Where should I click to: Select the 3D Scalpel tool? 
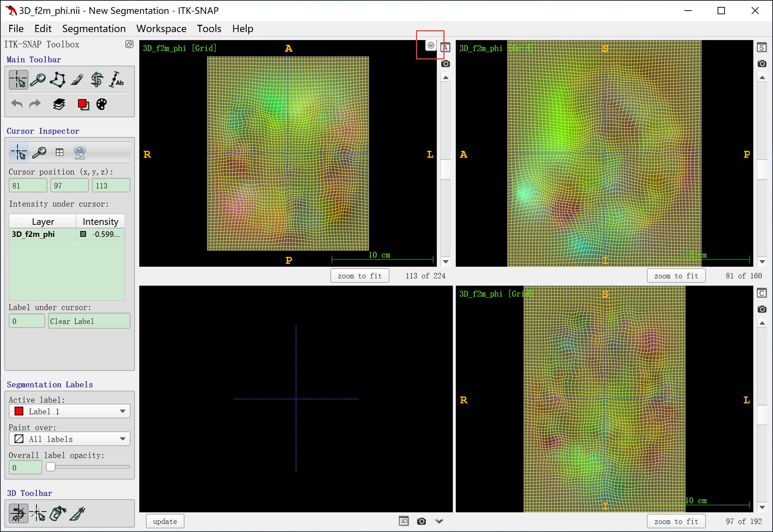pyautogui.click(x=78, y=514)
